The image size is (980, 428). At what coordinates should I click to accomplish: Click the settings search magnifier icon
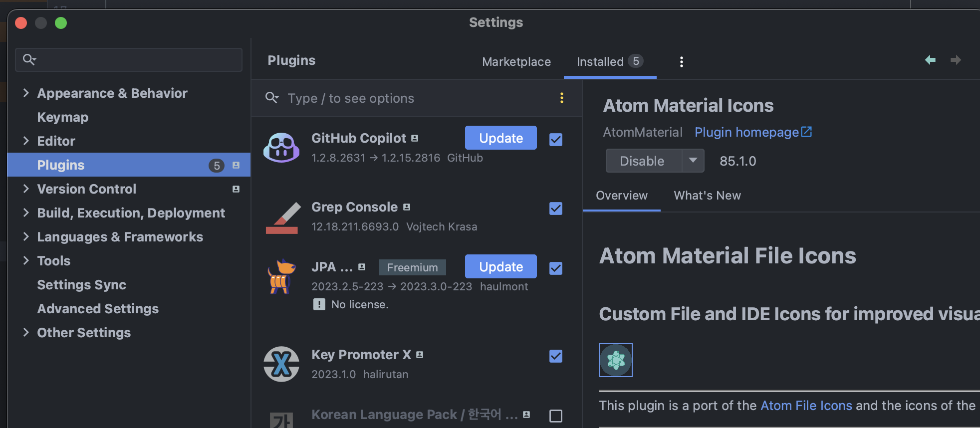tap(29, 60)
